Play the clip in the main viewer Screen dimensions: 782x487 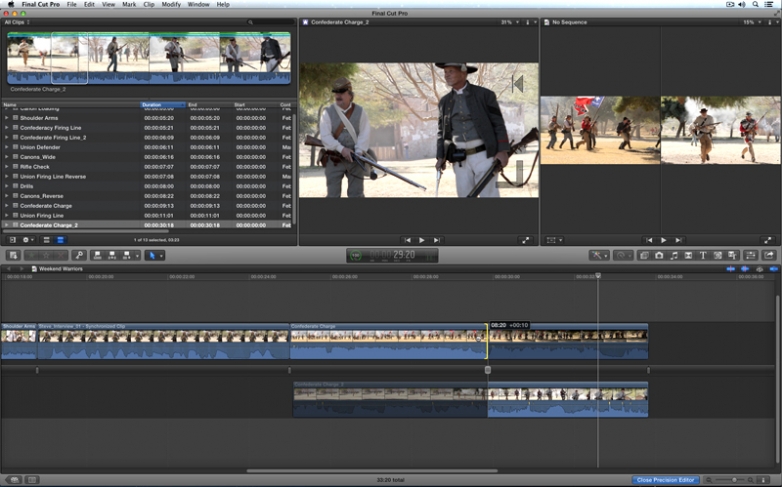[x=421, y=240]
